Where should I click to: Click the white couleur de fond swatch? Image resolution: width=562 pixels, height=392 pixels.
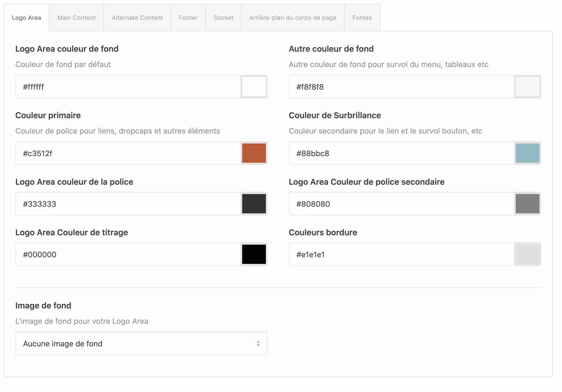(x=254, y=87)
